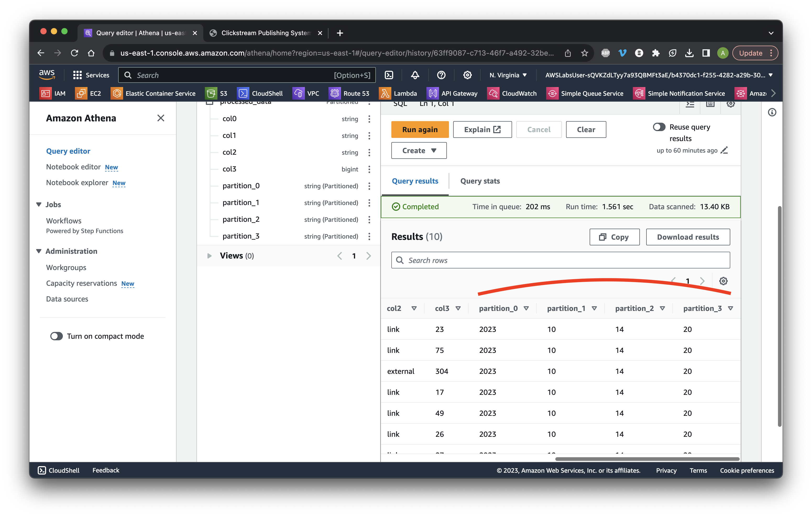Bookmark this page with the star
The width and height of the screenshot is (812, 517).
click(584, 53)
